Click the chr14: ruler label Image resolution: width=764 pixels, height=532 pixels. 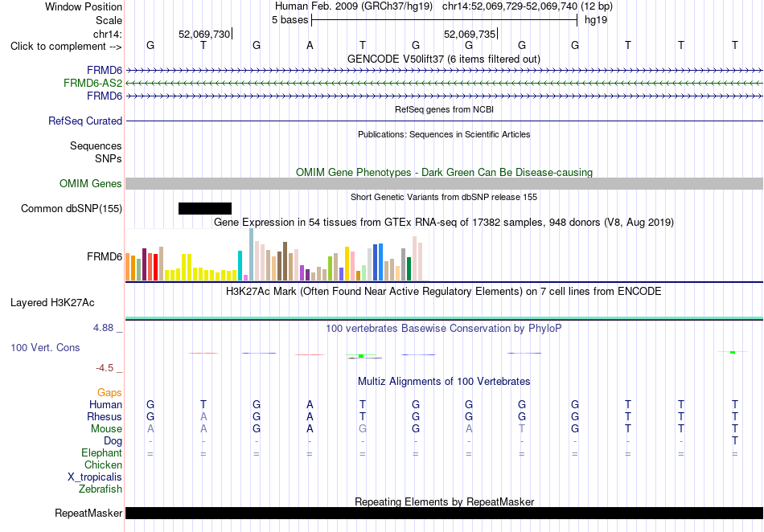(108, 34)
